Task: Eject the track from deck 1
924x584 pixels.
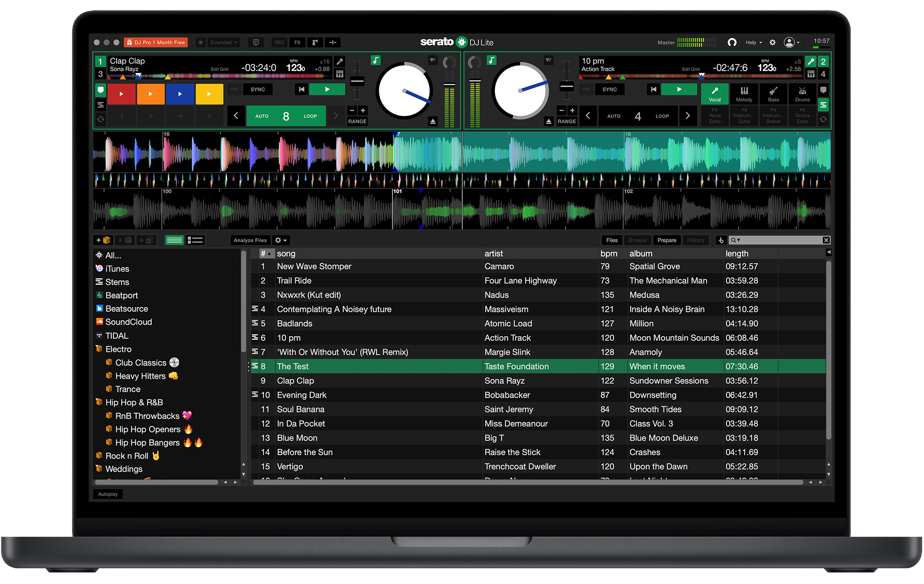Action: point(433,121)
